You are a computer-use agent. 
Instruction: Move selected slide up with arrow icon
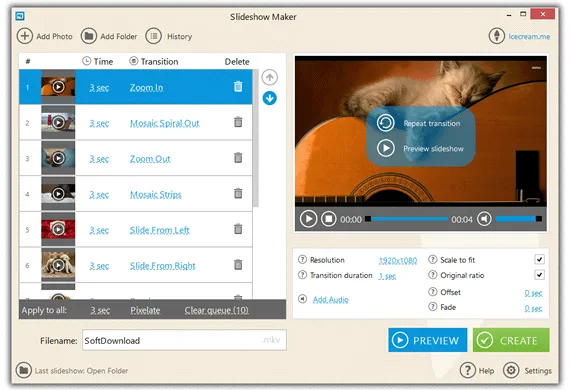[269, 77]
